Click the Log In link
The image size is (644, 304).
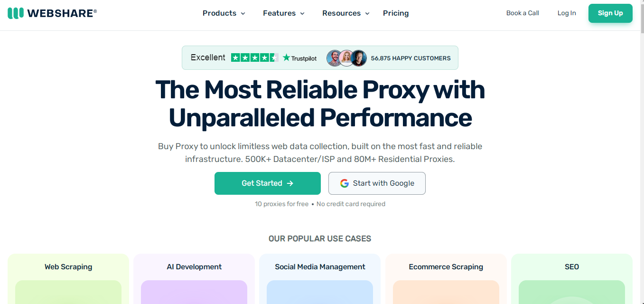tap(567, 13)
